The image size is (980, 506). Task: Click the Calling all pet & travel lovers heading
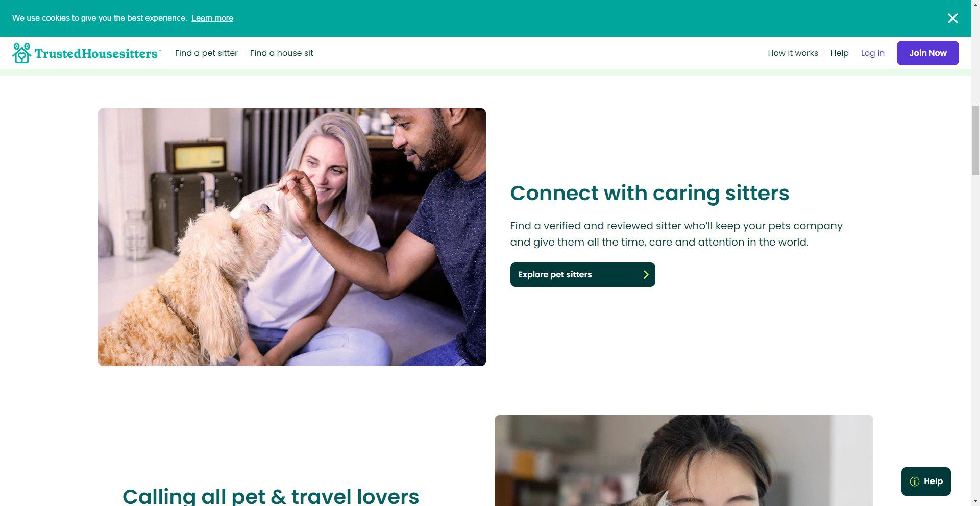[271, 496]
